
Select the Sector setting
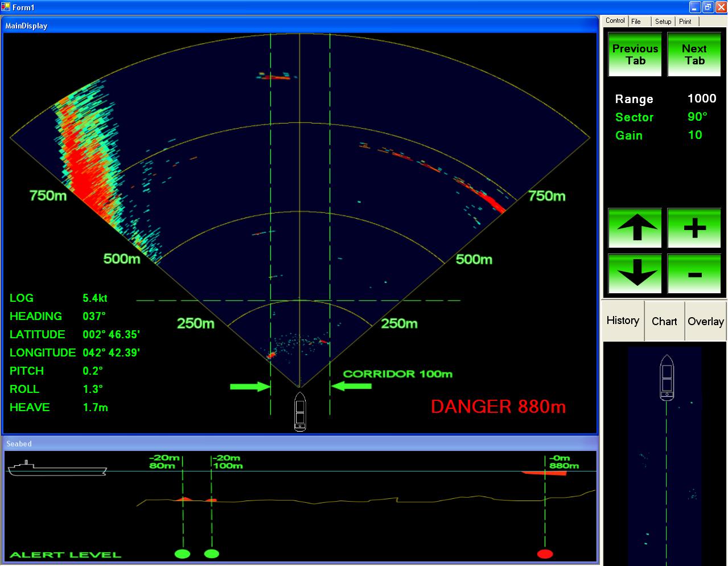634,117
